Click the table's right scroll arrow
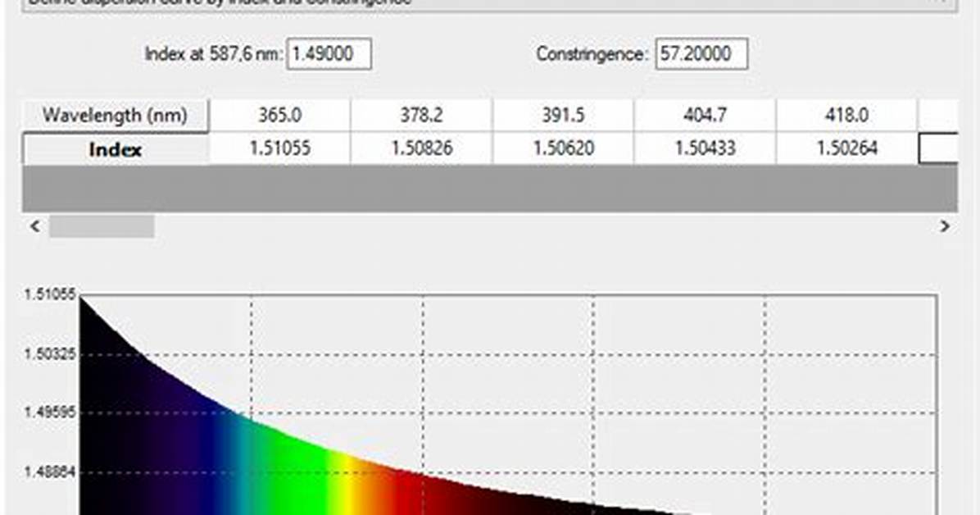 [945, 226]
